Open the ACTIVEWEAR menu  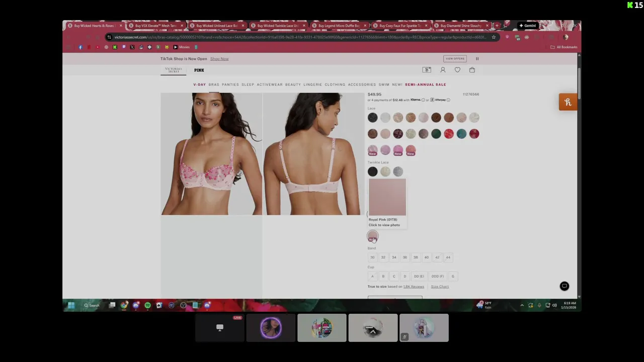coord(270,84)
